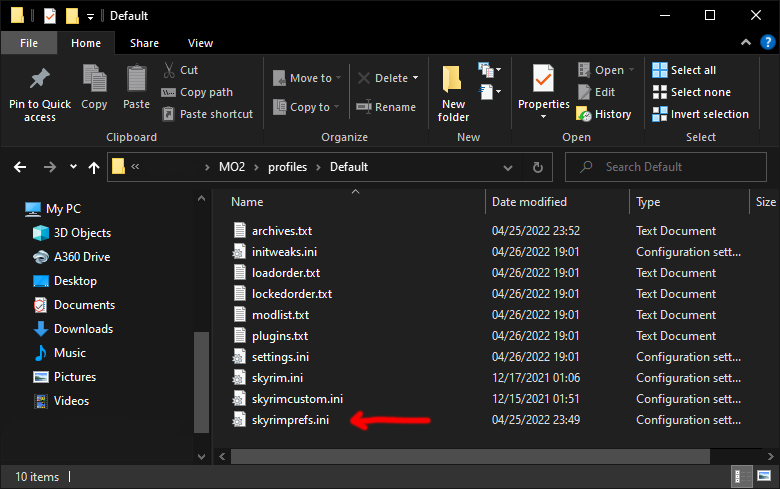Expand the Delete options arrow
The width and height of the screenshot is (780, 489).
415,78
